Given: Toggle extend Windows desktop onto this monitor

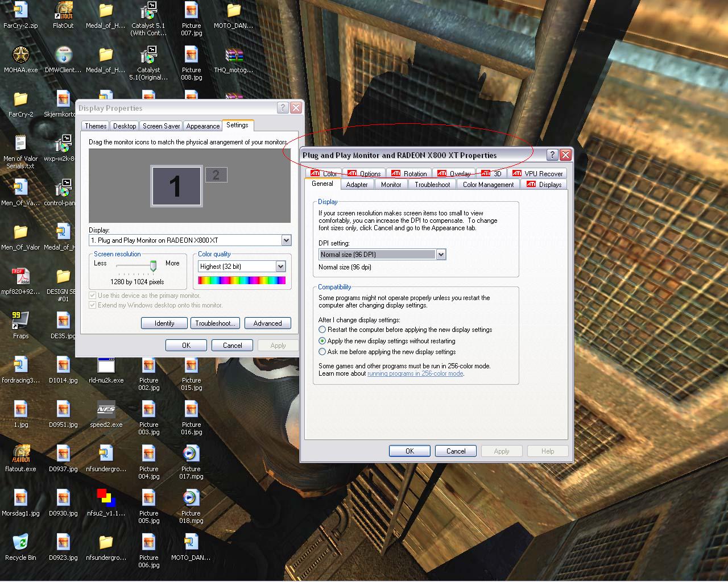Looking at the screenshot, I should [x=93, y=305].
